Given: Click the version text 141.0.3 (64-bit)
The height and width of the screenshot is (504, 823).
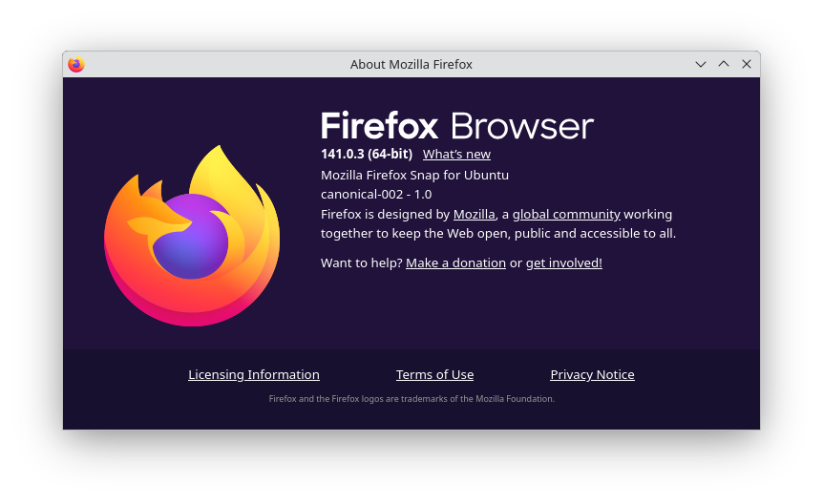Looking at the screenshot, I should [x=367, y=154].
